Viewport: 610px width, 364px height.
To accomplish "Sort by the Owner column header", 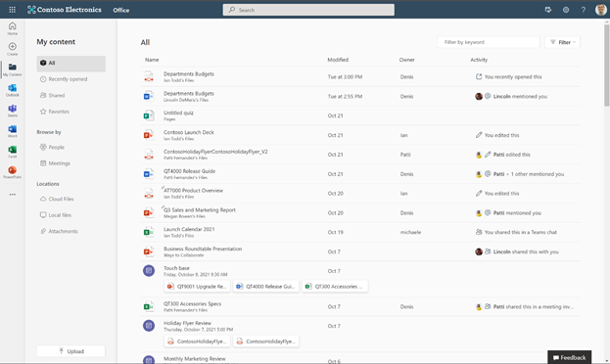I will tap(406, 60).
